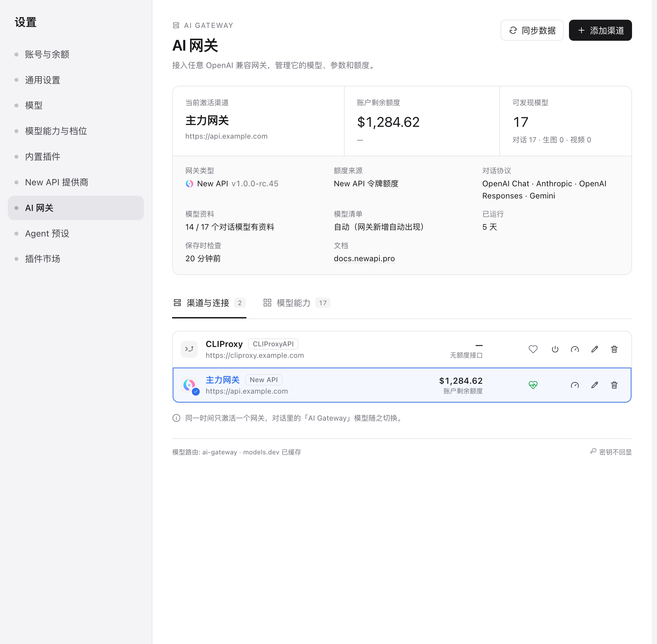Select AI 网关 in sidebar
Image resolution: width=657 pixels, height=644 pixels.
pyautogui.click(x=76, y=208)
